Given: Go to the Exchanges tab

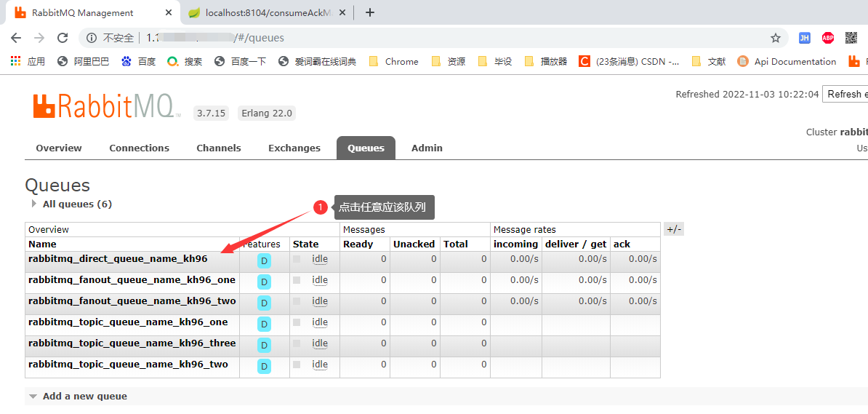Looking at the screenshot, I should 294,148.
